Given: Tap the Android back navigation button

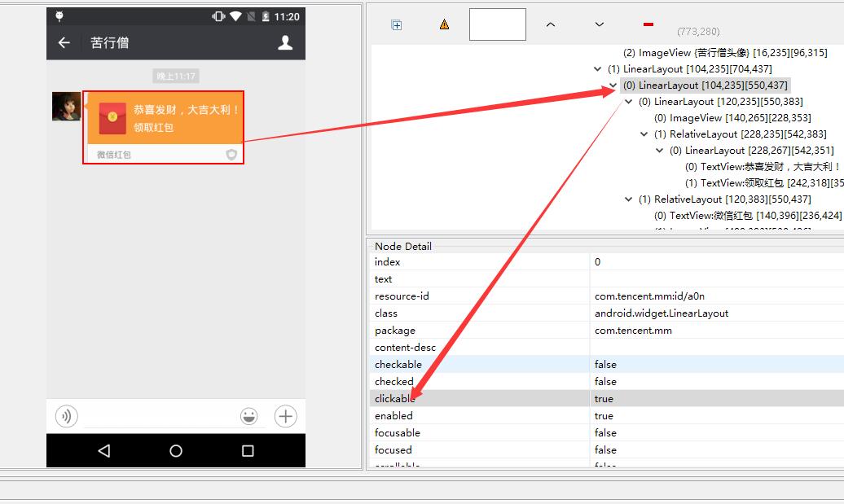Looking at the screenshot, I should pyautogui.click(x=104, y=451).
